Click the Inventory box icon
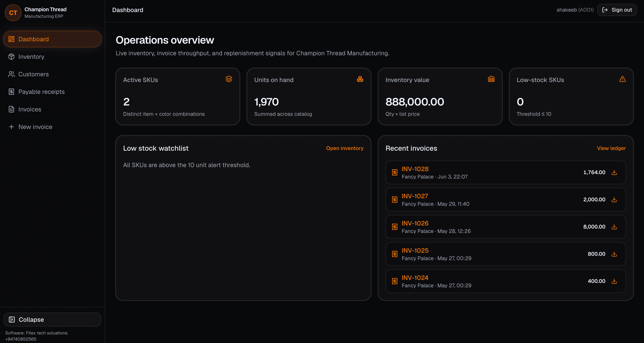 pos(11,57)
